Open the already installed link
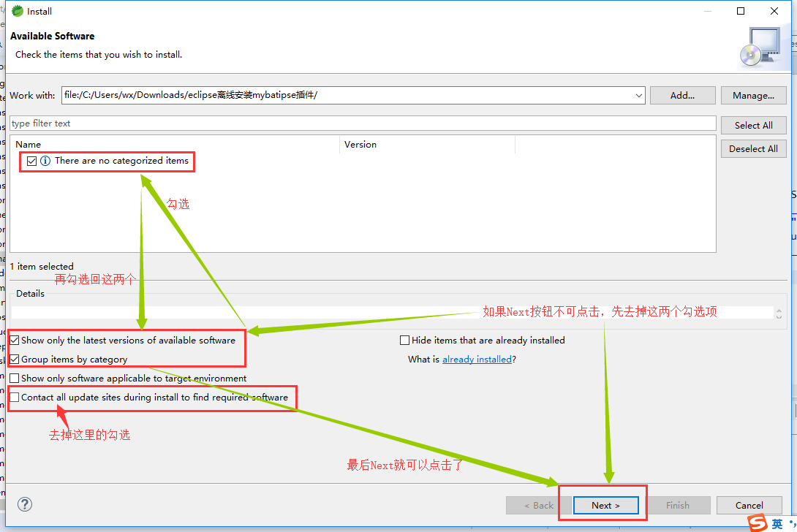 [477, 359]
